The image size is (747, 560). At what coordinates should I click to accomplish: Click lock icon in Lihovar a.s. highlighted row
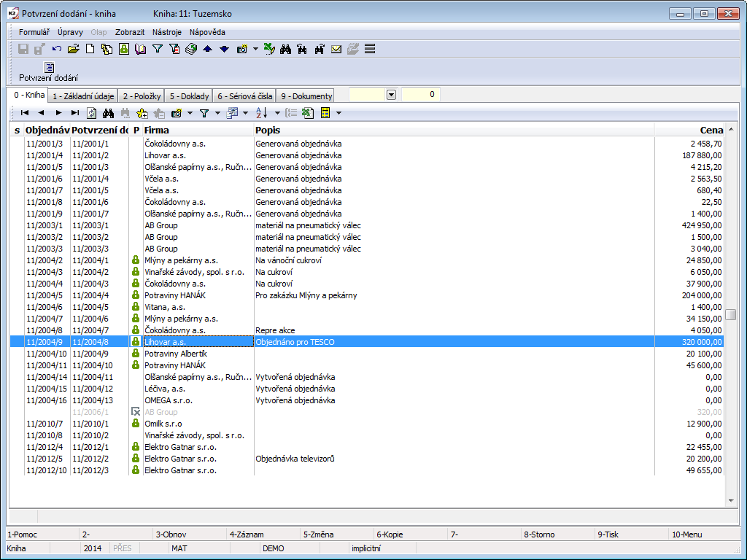pyautogui.click(x=135, y=341)
